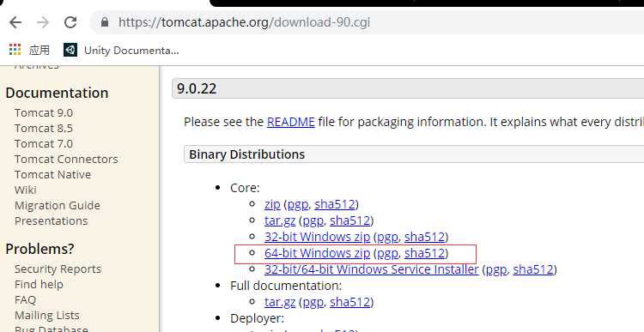Open the apps grid icon in bookmarks bar
The width and height of the screenshot is (644, 332).
pos(15,50)
